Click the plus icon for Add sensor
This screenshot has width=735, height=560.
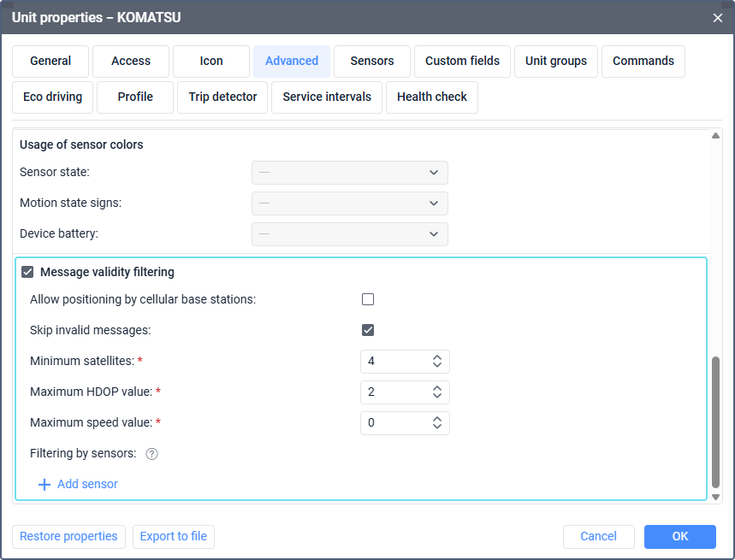pos(44,485)
